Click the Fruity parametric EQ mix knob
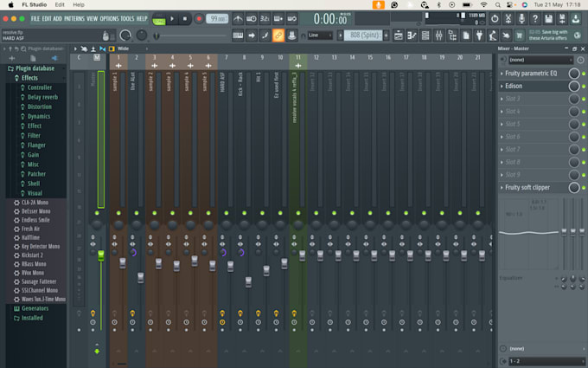The height and width of the screenshot is (368, 588). pyautogui.click(x=574, y=74)
